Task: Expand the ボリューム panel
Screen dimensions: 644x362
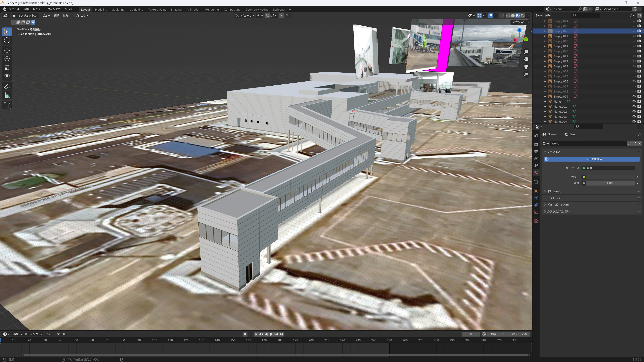Action: coord(591,191)
